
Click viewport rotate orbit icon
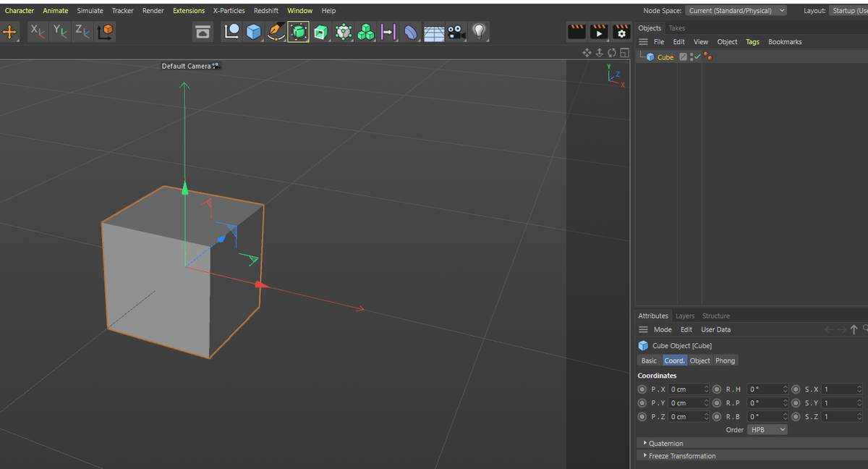click(612, 53)
